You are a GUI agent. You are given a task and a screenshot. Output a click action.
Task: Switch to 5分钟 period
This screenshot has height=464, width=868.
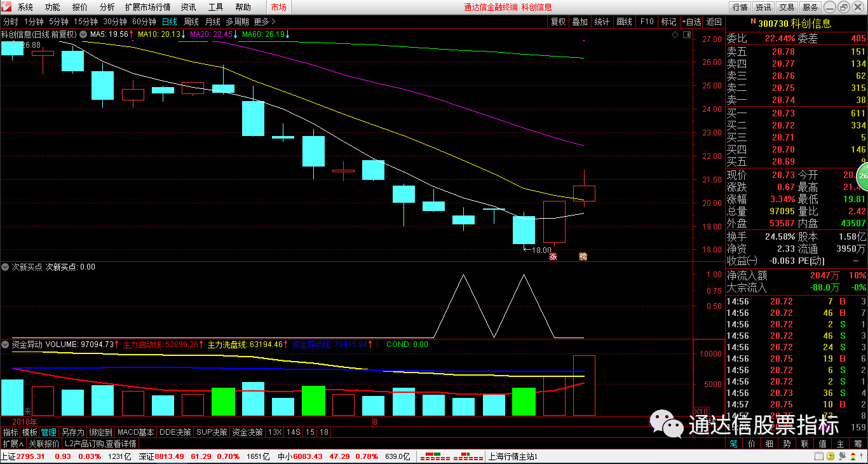tap(58, 22)
